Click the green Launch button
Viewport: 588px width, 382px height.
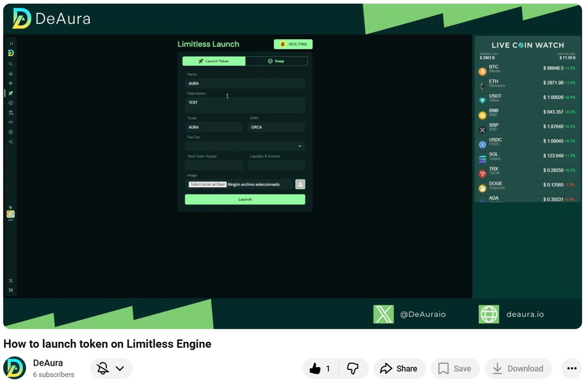(x=245, y=199)
